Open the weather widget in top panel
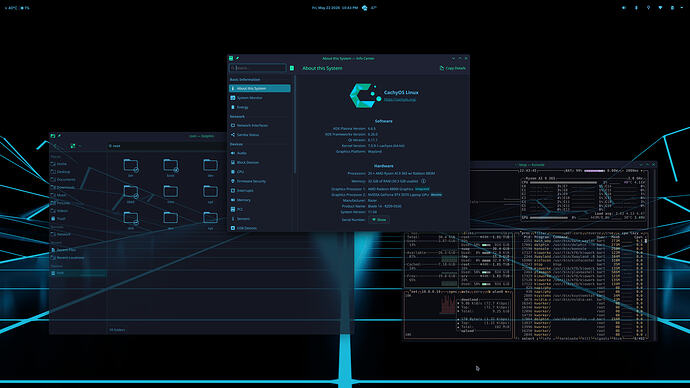This screenshot has height=388, width=690. click(x=369, y=7)
